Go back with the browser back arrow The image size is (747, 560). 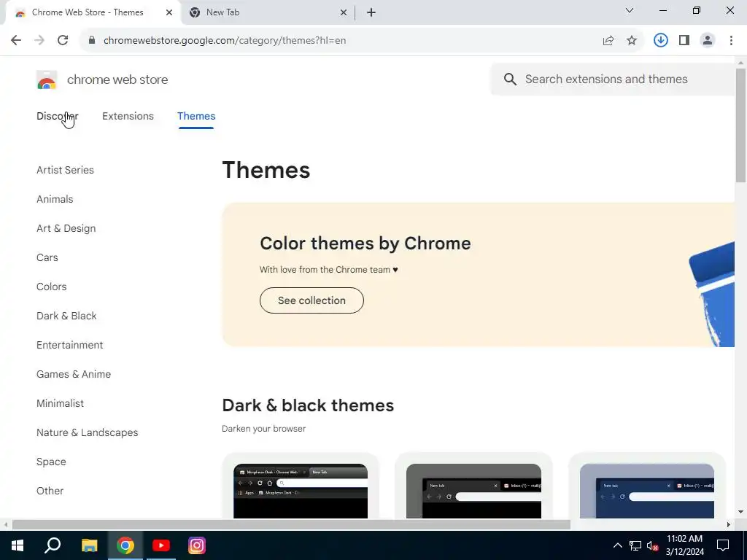(x=16, y=41)
